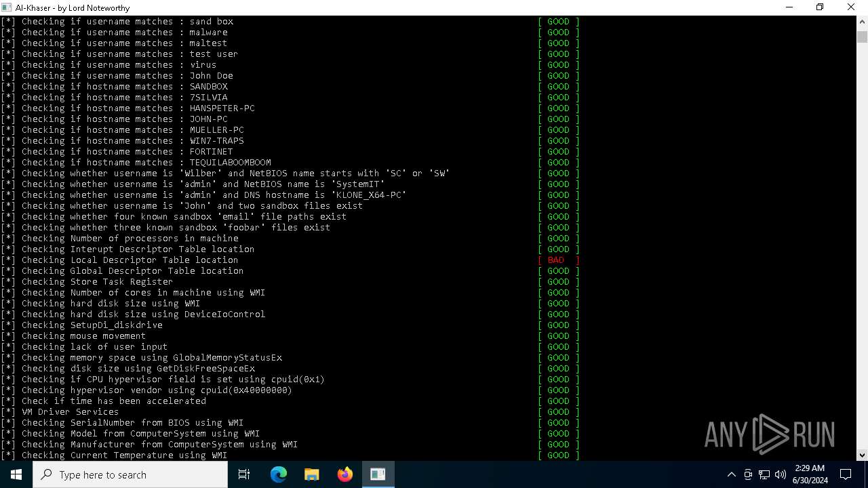Image resolution: width=868 pixels, height=488 pixels.
Task: Select line about 'John' and two sandbox files
Action: [182, 205]
